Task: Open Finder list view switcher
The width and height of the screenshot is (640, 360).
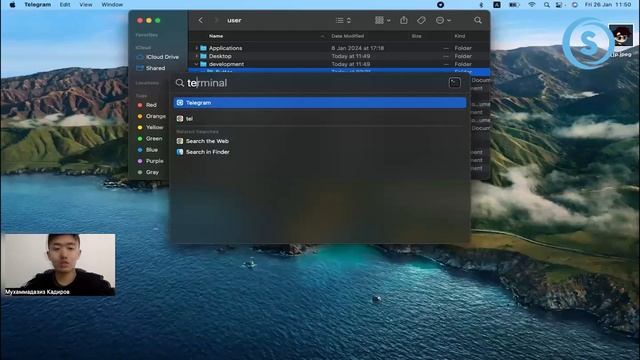Action: 343,20
